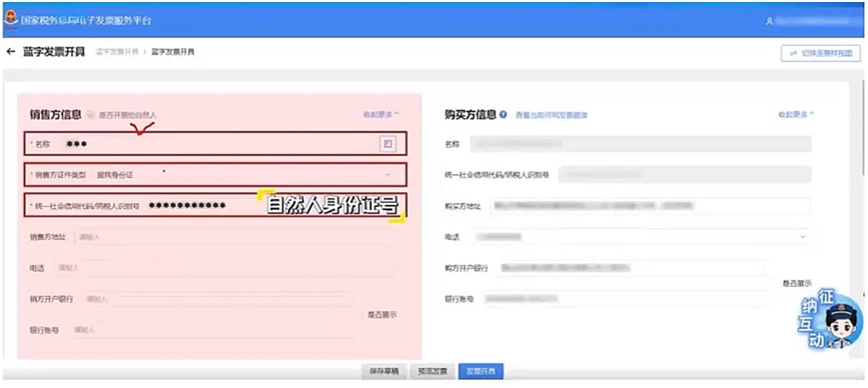The width and height of the screenshot is (868, 388).
Task: Click the 购方开户银行 input field
Action: click(631, 268)
